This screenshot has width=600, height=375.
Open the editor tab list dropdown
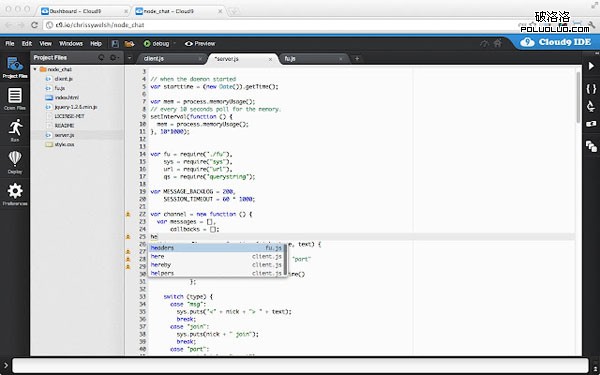(x=130, y=58)
